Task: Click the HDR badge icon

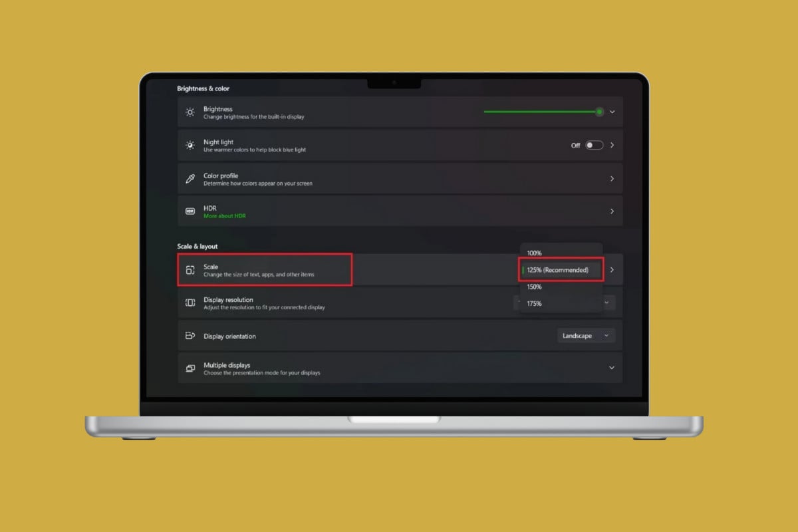Action: [190, 211]
